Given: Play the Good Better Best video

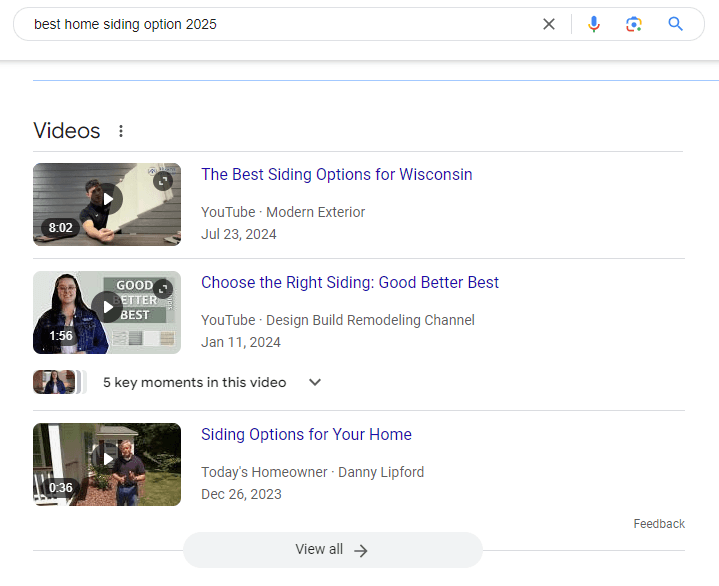Looking at the screenshot, I should tap(107, 307).
